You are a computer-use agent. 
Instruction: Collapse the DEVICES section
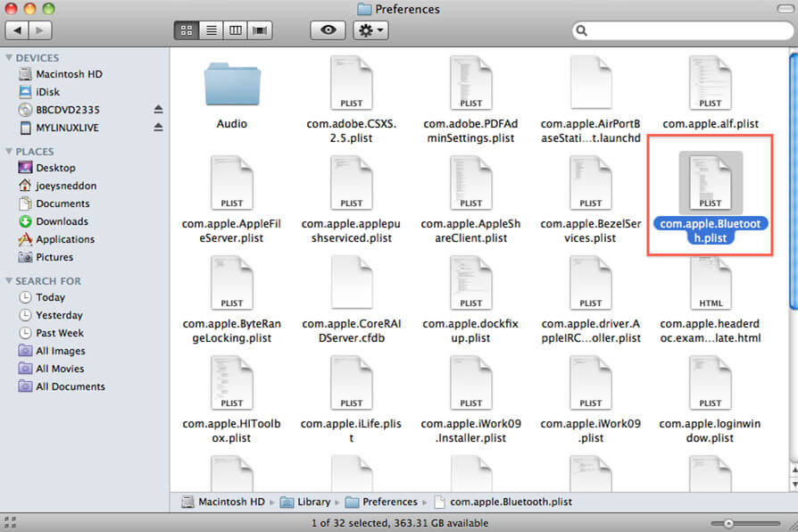[x=9, y=57]
